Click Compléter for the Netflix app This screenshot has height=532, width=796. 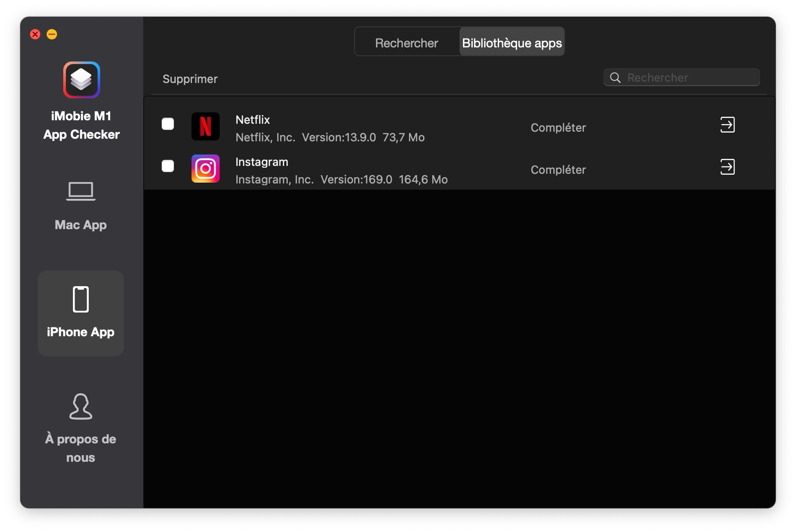pos(558,128)
